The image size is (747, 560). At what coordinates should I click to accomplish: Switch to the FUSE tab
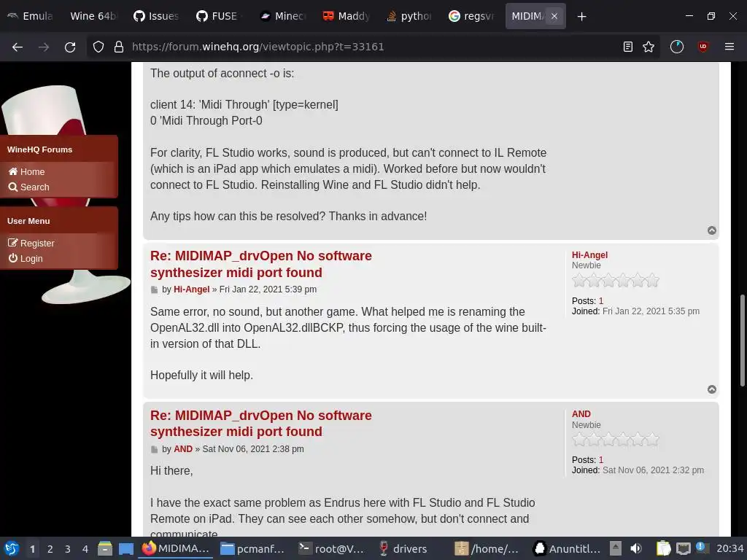[219, 16]
